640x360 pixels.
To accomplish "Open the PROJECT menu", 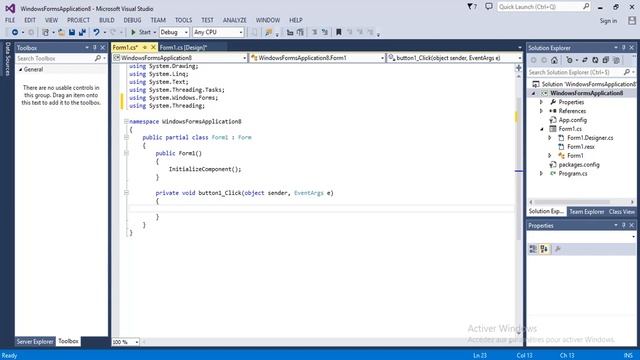I will point(78,20).
